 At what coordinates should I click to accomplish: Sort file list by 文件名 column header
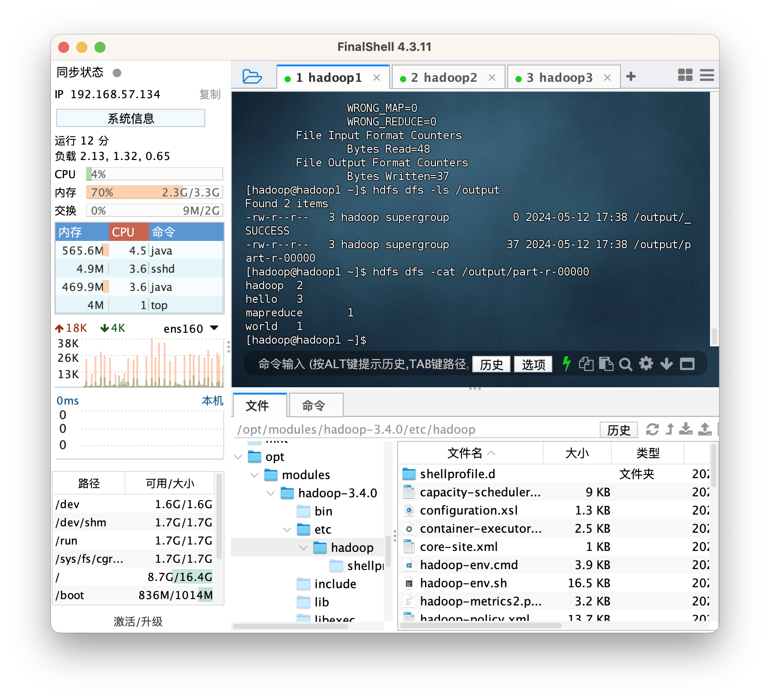[471, 453]
